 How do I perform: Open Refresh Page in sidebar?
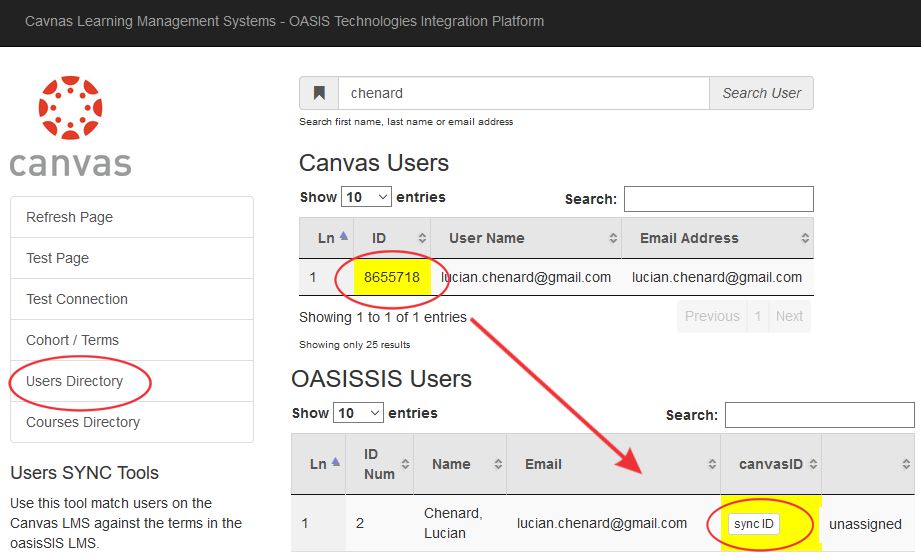(132, 217)
